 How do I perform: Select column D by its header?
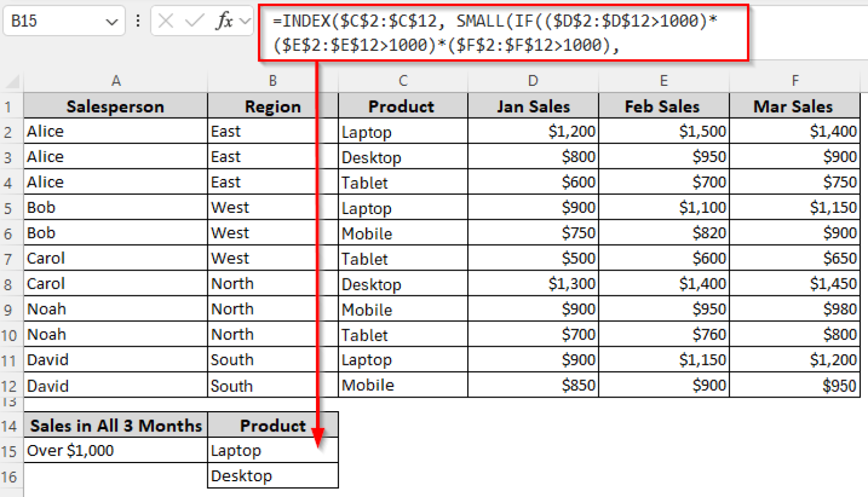[x=532, y=80]
